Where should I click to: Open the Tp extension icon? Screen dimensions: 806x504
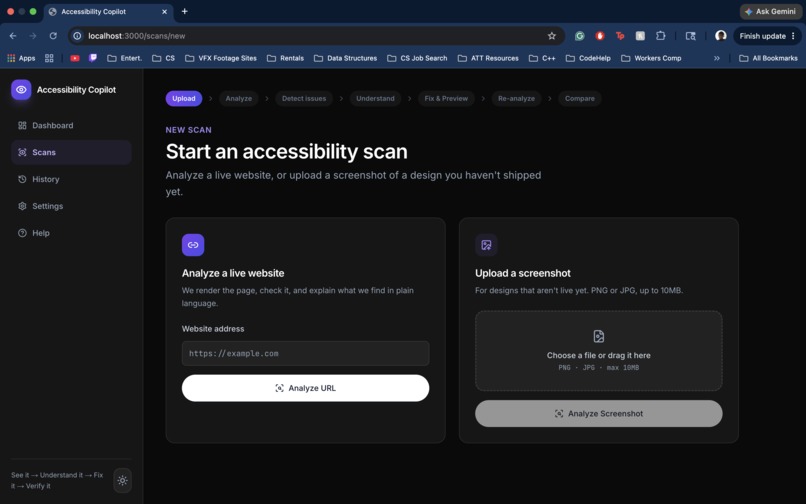point(620,35)
